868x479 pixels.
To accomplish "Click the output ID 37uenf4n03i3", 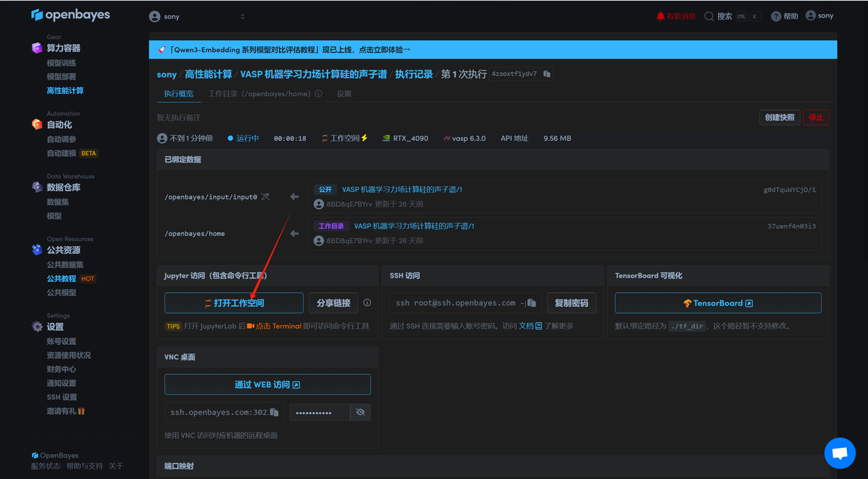I will click(791, 226).
